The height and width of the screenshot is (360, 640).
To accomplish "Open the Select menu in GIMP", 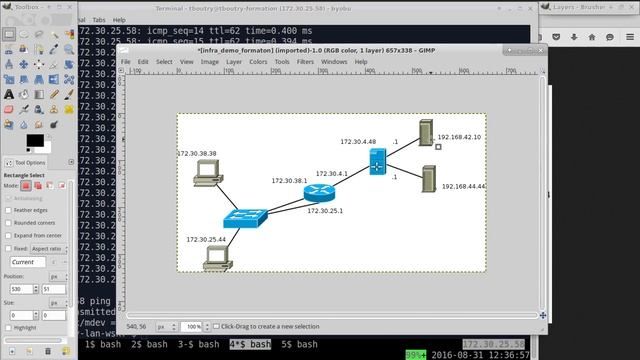I will (164, 62).
